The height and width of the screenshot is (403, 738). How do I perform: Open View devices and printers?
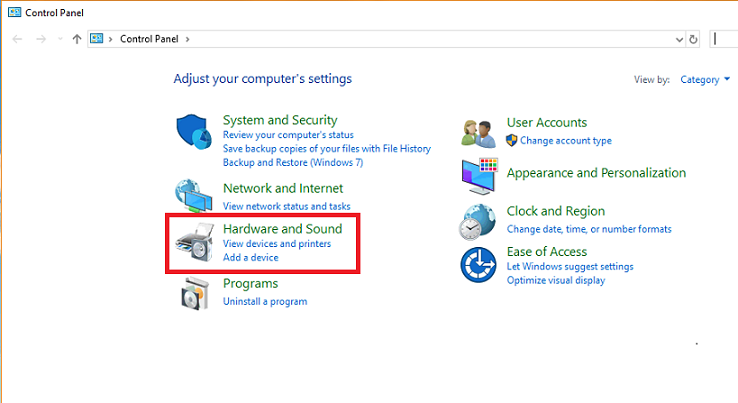(x=277, y=244)
